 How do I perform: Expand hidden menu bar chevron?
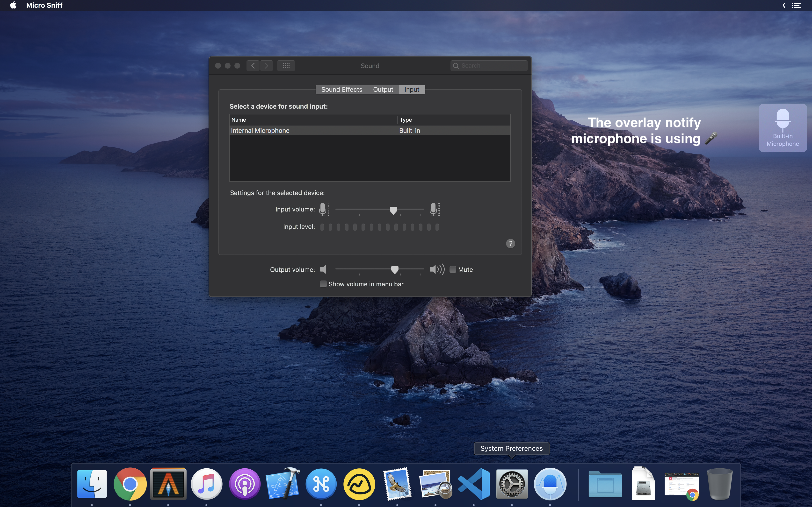[784, 5]
